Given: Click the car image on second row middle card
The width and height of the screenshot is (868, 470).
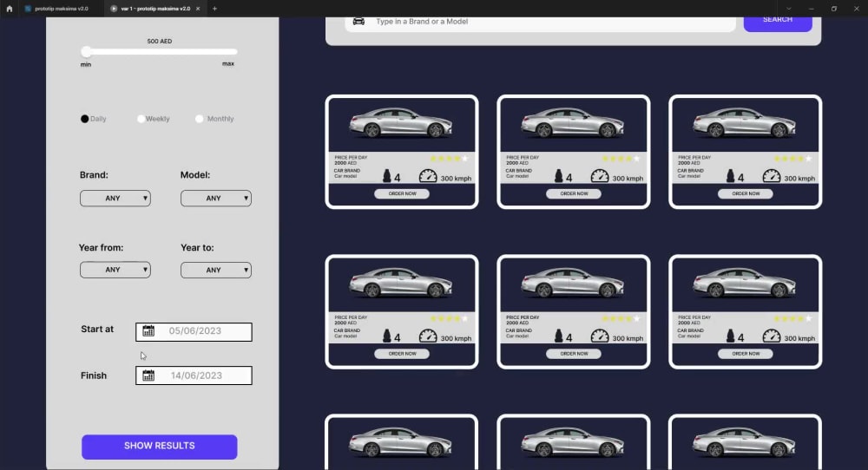Looking at the screenshot, I should pyautogui.click(x=572, y=282).
